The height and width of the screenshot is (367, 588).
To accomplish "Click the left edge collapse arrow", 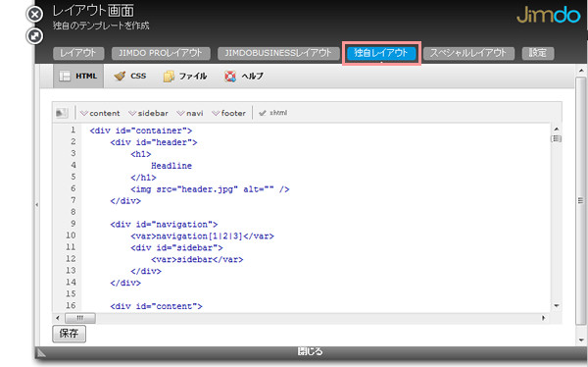I will 37,205.
